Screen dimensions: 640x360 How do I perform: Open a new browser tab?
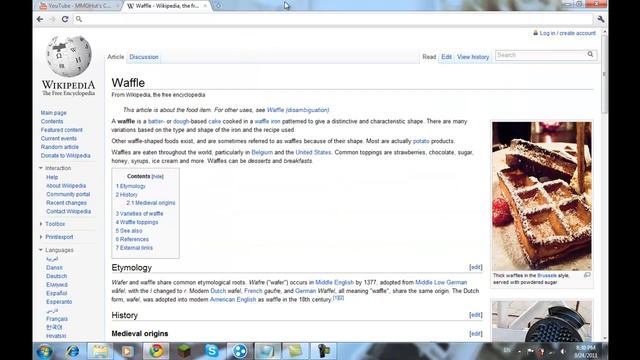point(218,6)
